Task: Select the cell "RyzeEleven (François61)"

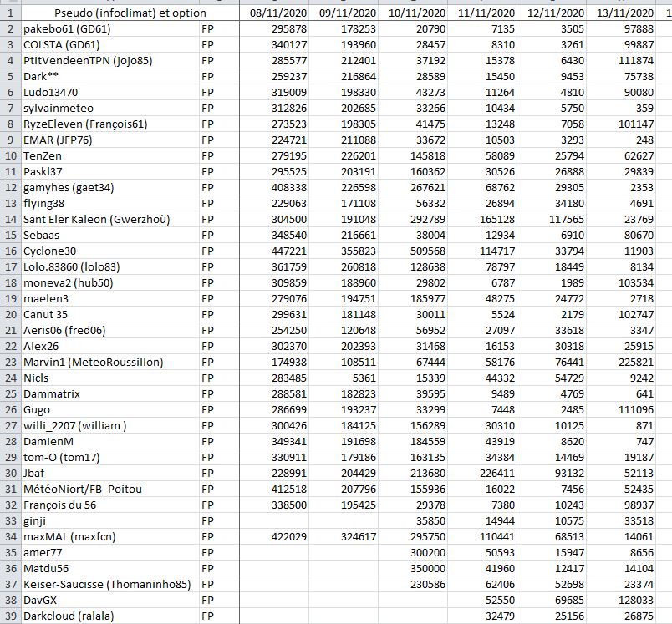Action: [110, 124]
